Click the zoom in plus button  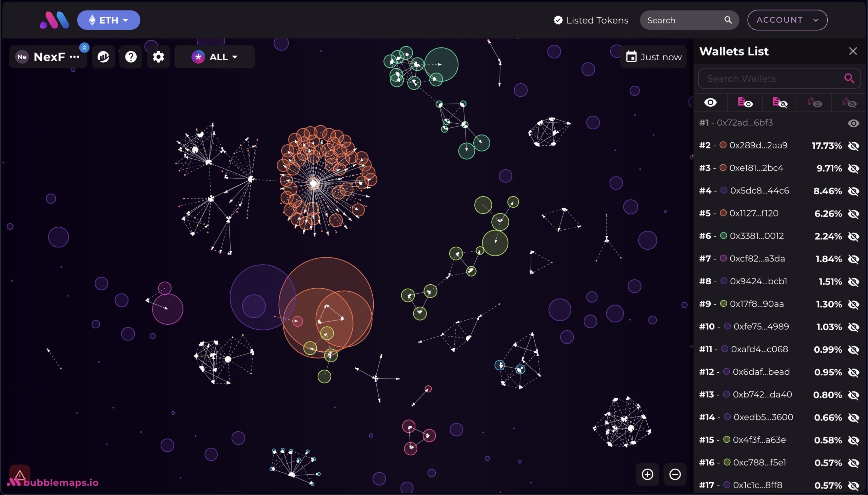tap(647, 474)
